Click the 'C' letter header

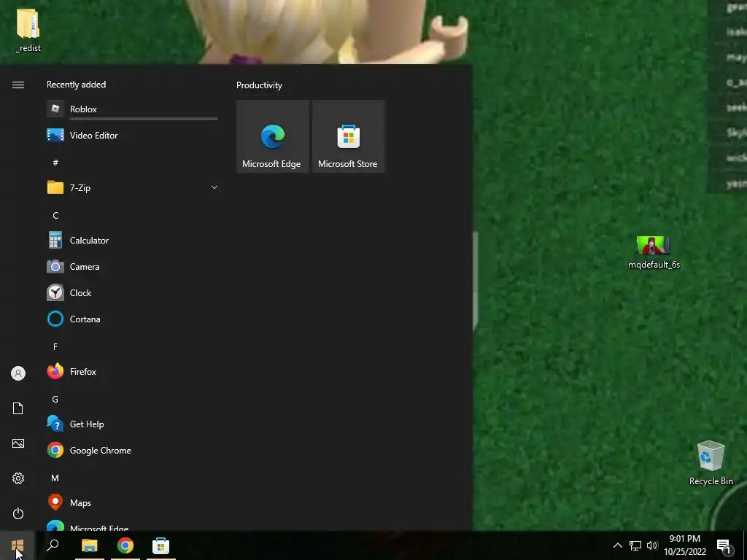click(x=55, y=216)
